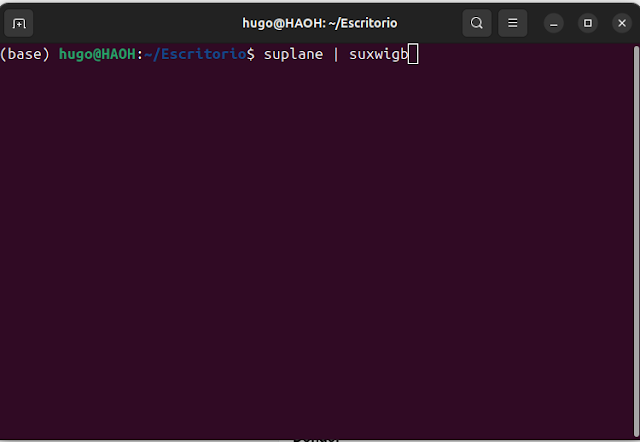Viewport: 640px width, 442px height.
Task: Open the terminal search
Action: click(477, 23)
